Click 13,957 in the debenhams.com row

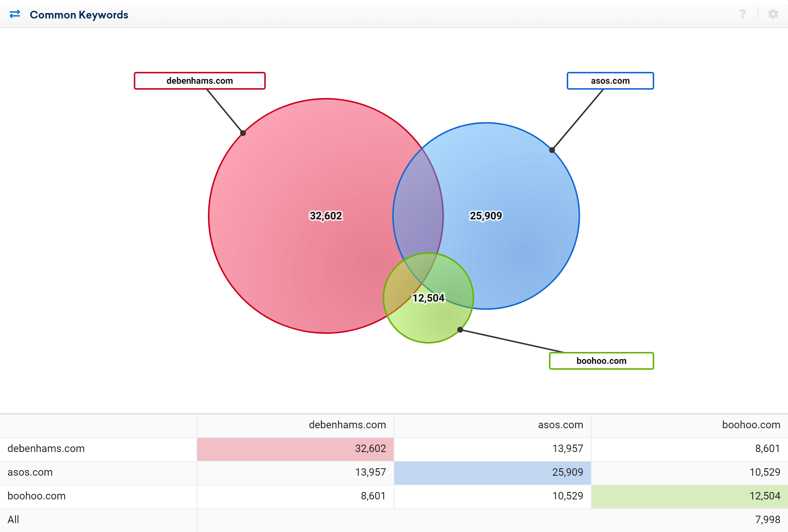click(x=567, y=448)
